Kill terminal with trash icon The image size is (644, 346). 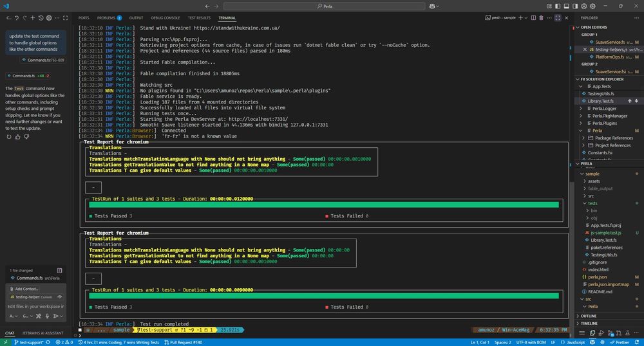point(541,18)
